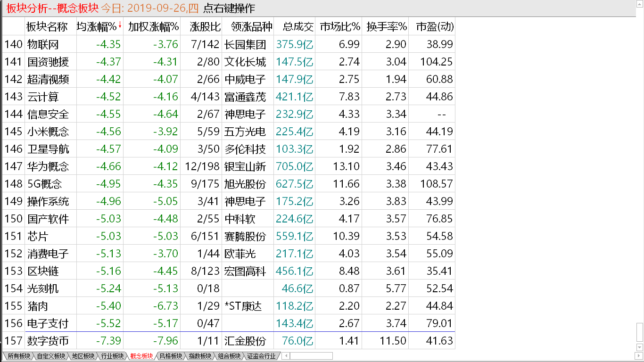Select the 卫星导航 sector name
Viewport: 644px width, 362px height.
48,149
